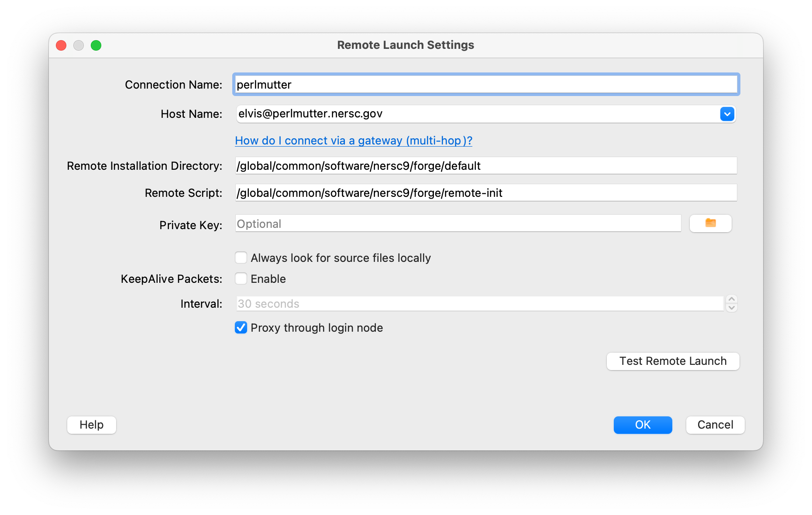812x515 pixels.
Task: Cancel the Remote Launch Settings dialog
Action: 715,425
